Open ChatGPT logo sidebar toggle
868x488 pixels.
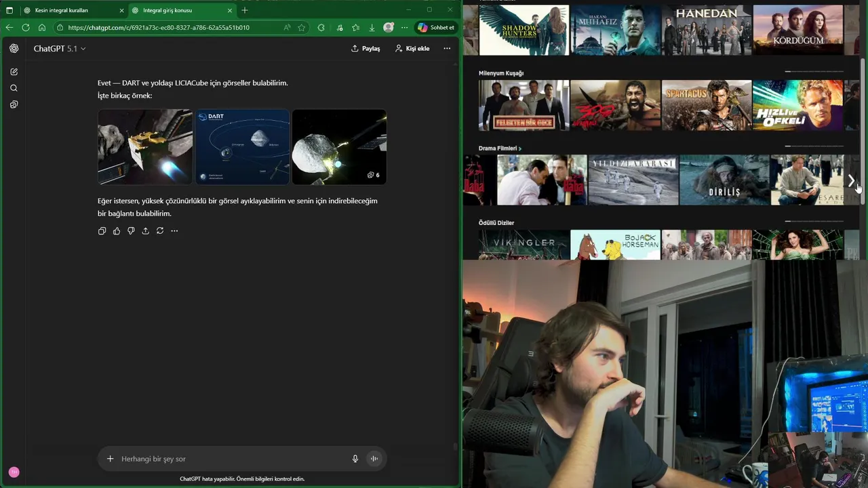pos(14,49)
